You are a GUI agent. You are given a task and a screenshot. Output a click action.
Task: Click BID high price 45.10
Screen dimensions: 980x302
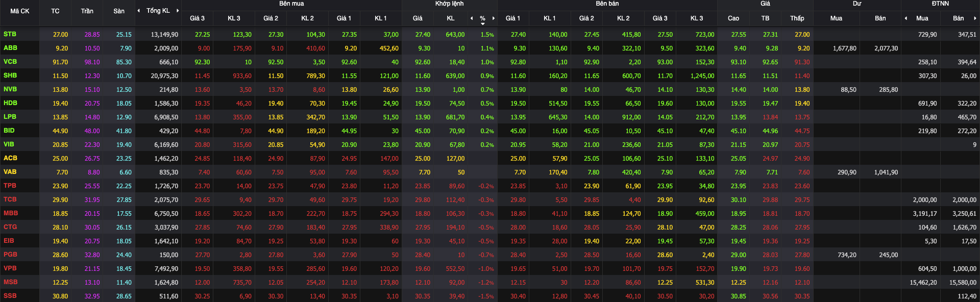[739, 131]
